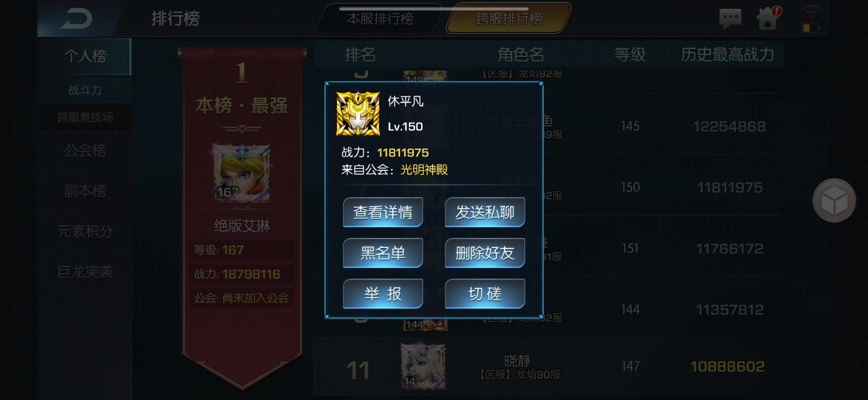The height and width of the screenshot is (400, 868).
Task: Select 跨服排行榜 tab
Action: coord(509,18)
